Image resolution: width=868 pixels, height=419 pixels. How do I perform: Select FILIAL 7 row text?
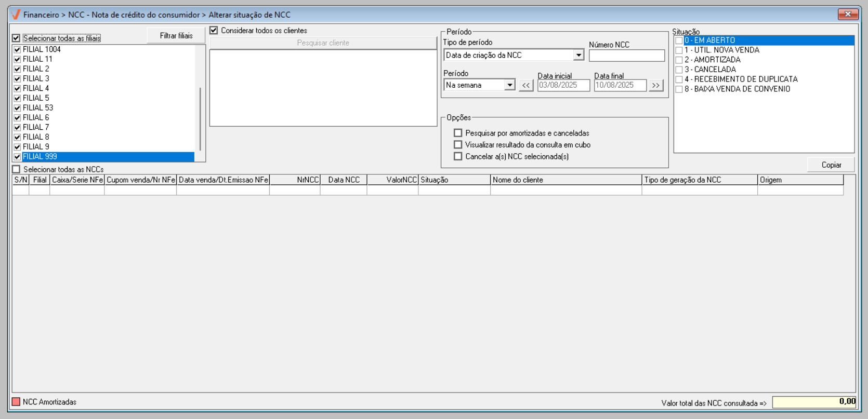coord(36,127)
